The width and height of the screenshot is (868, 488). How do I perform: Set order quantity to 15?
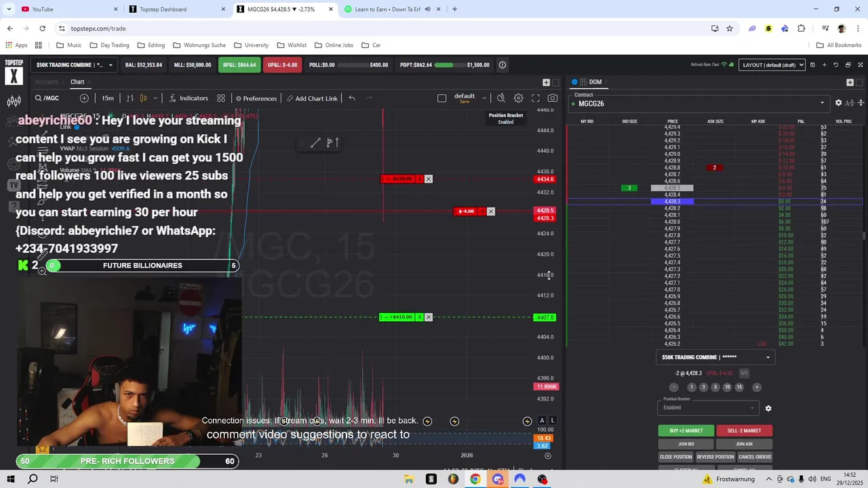coord(739,387)
